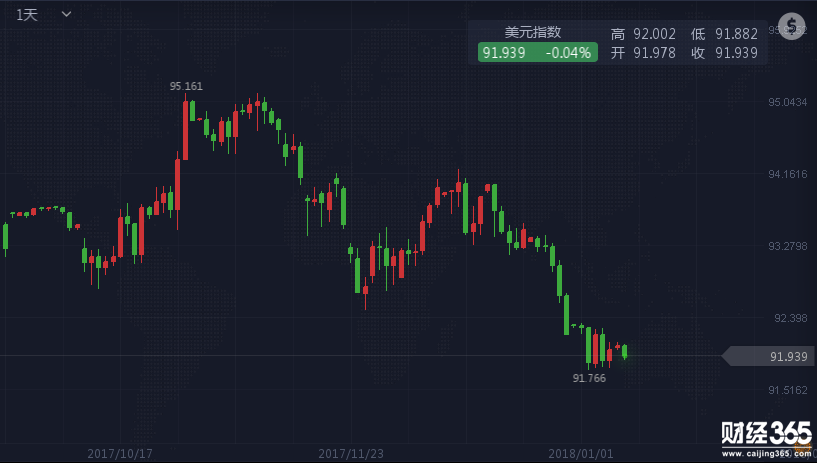817x463 pixels.
Task: Click the 美元指数 title label
Action: [x=533, y=32]
